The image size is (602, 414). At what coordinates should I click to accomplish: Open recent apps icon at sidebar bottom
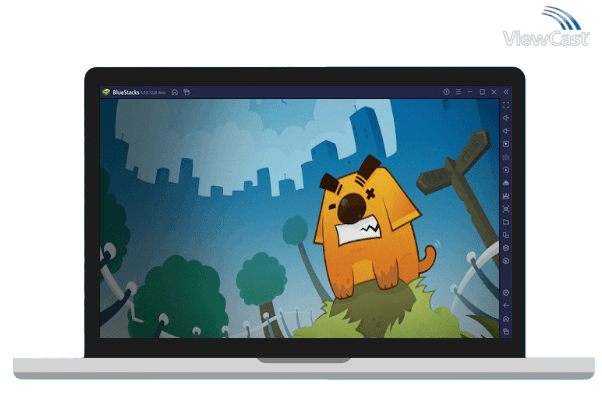(506, 331)
